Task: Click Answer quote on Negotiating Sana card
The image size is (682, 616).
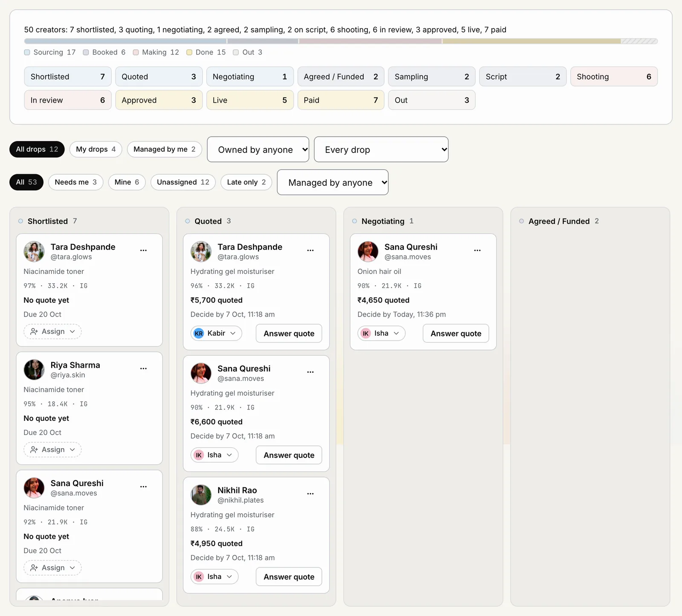Action: (x=456, y=334)
